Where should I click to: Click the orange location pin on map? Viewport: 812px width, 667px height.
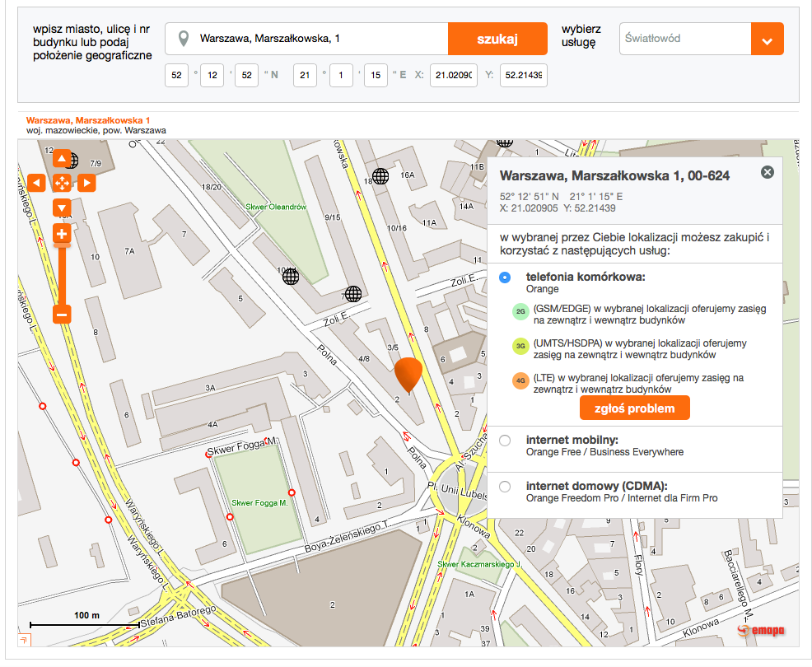(x=408, y=373)
